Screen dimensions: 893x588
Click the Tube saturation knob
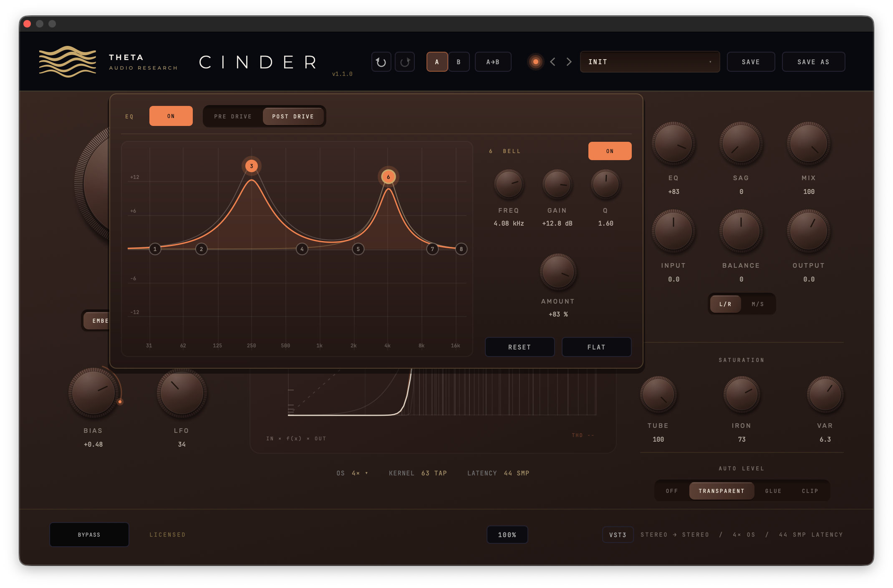click(658, 395)
